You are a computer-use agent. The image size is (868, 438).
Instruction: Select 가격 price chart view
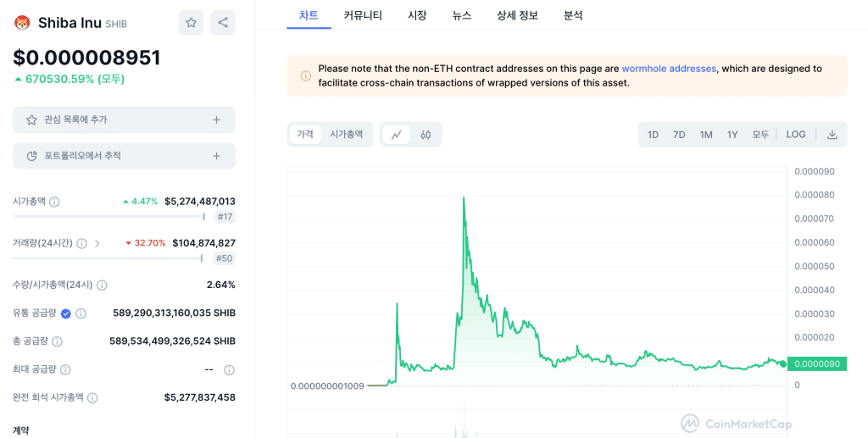point(305,135)
